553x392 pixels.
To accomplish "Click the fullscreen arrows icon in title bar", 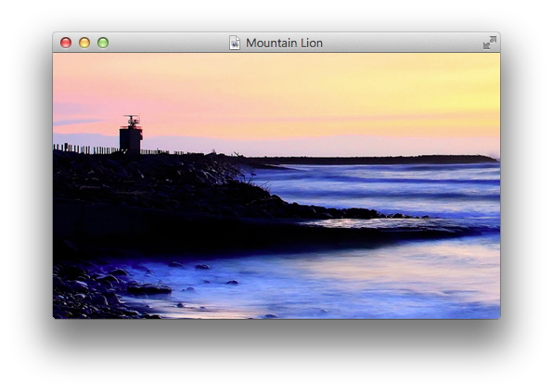I will click(490, 43).
